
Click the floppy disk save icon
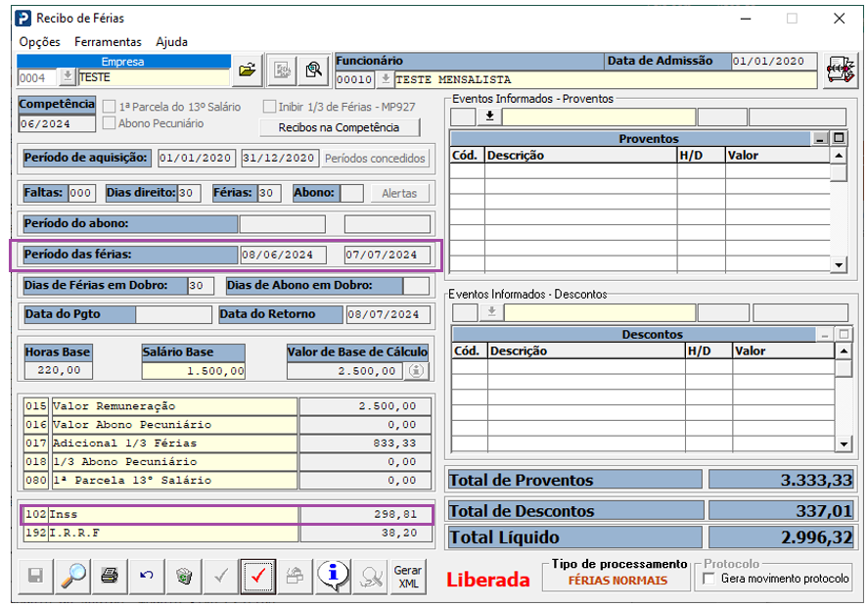[35, 576]
